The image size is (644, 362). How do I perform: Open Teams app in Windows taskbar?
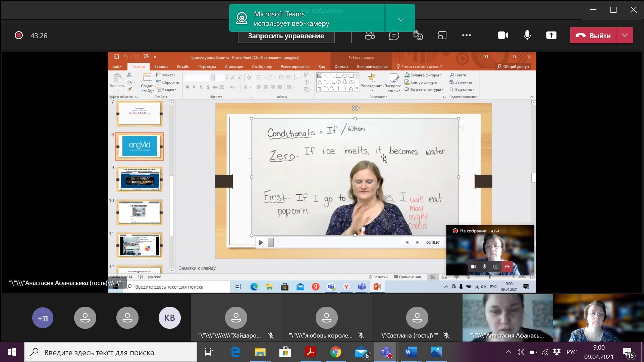click(386, 352)
